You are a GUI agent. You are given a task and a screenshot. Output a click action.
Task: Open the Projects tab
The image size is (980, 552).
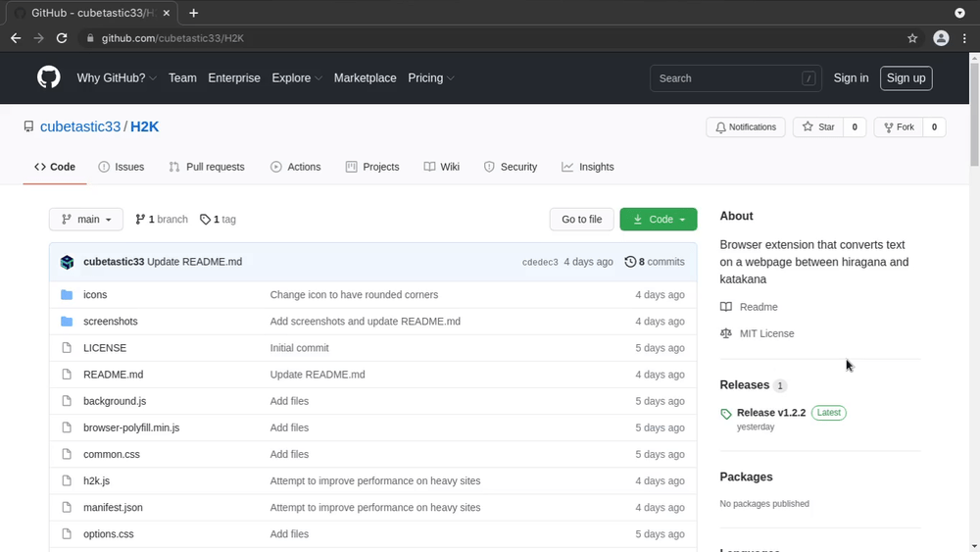pos(372,167)
